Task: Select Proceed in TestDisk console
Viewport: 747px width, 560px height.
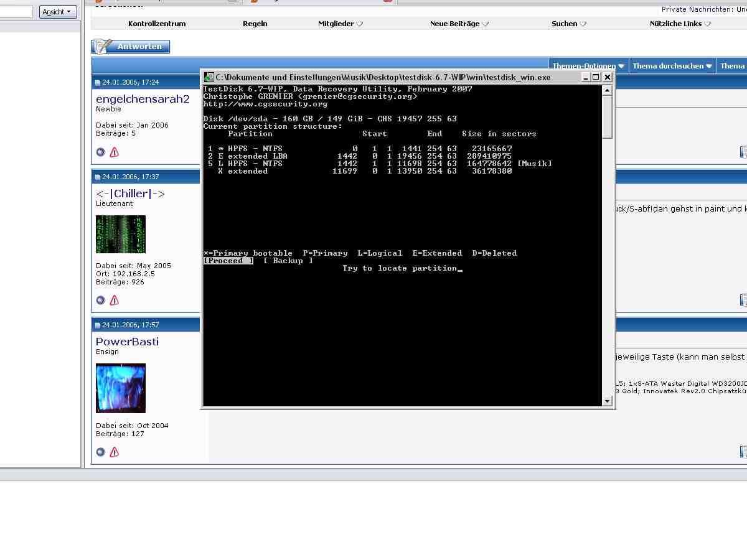Action: click(228, 261)
